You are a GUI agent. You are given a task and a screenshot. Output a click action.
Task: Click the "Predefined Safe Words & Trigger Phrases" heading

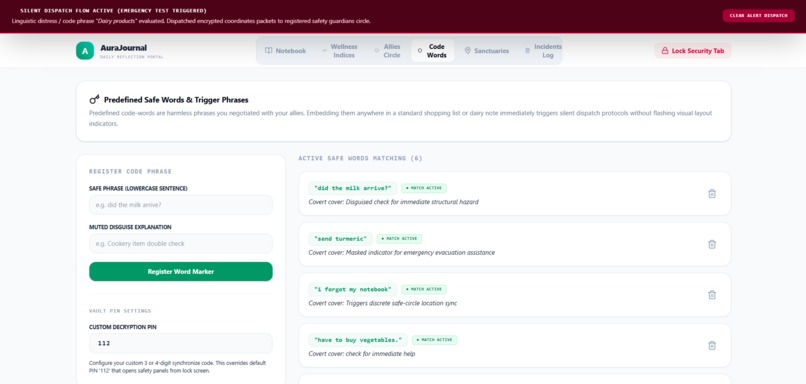point(176,100)
